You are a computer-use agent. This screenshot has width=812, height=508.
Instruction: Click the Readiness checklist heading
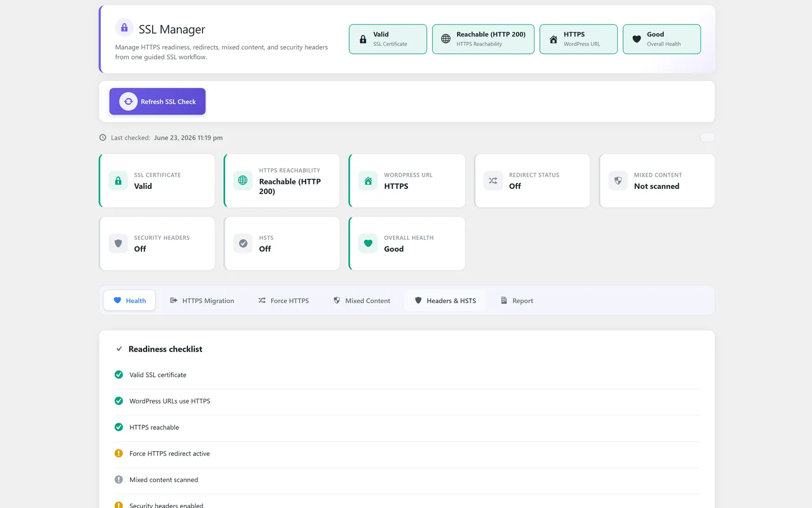point(165,349)
